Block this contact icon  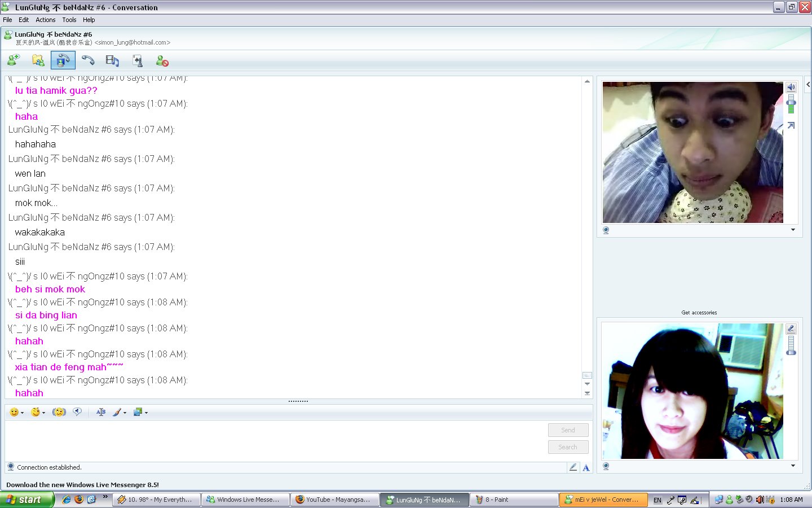pyautogui.click(x=162, y=60)
